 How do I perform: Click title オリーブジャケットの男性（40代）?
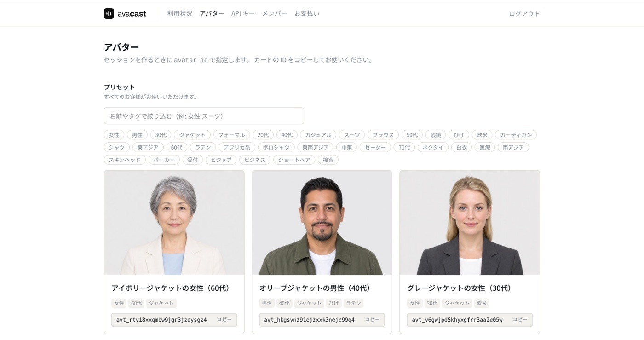click(x=316, y=288)
